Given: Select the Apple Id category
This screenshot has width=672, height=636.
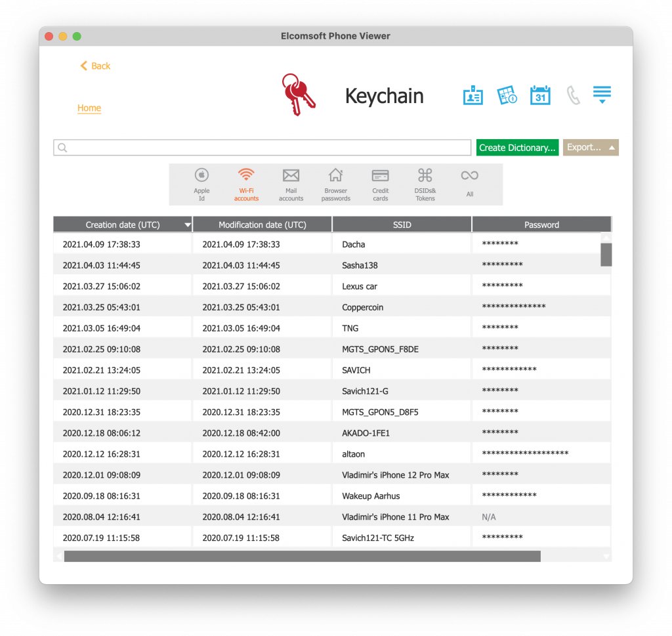Looking at the screenshot, I should coord(201,184).
